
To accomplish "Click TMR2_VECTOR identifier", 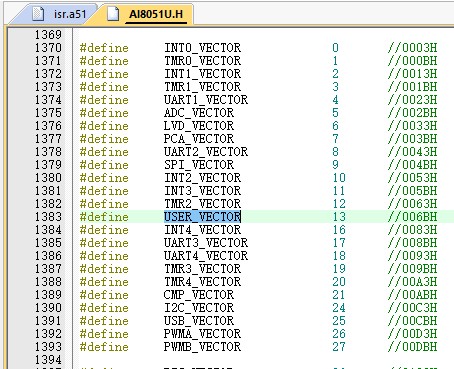I will (x=202, y=204).
